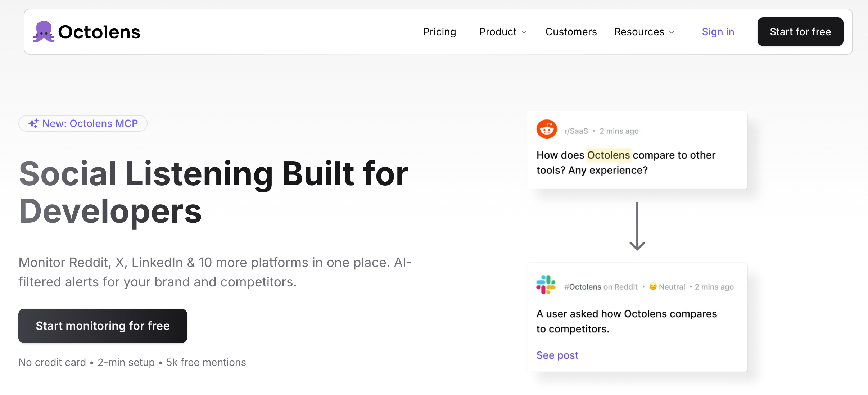868x395 pixels.
Task: Click the Neutral sentiment label
Action: pos(672,287)
